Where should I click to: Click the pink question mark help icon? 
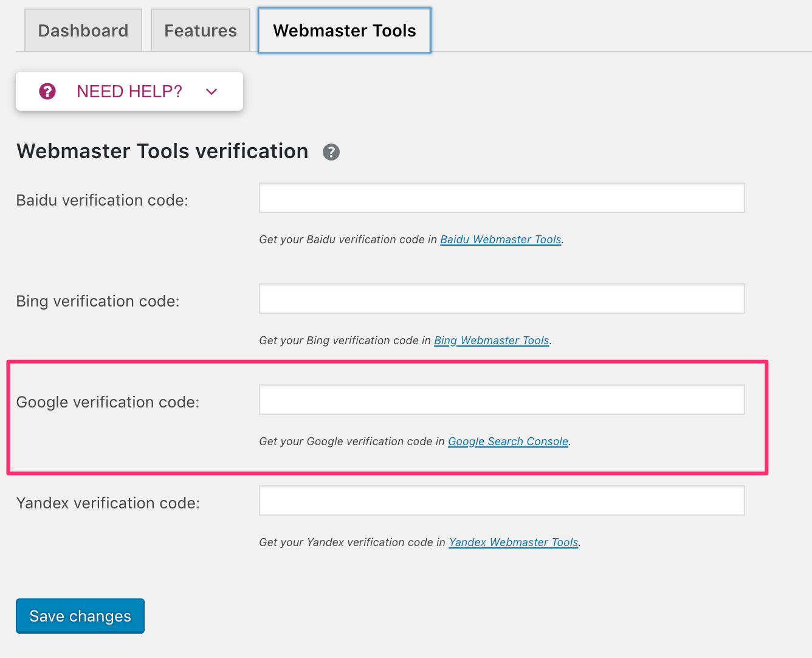pos(47,91)
